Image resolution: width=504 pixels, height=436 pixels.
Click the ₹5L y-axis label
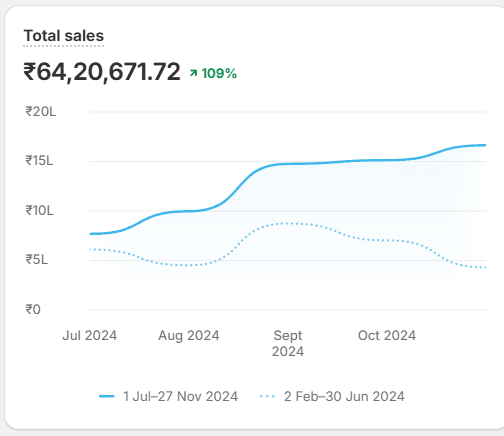[37, 259]
